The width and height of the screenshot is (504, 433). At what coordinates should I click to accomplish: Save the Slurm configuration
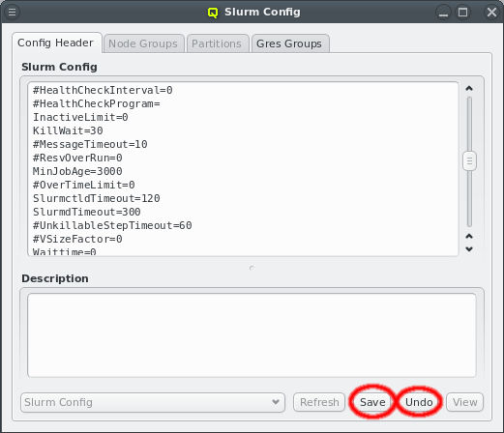(372, 402)
